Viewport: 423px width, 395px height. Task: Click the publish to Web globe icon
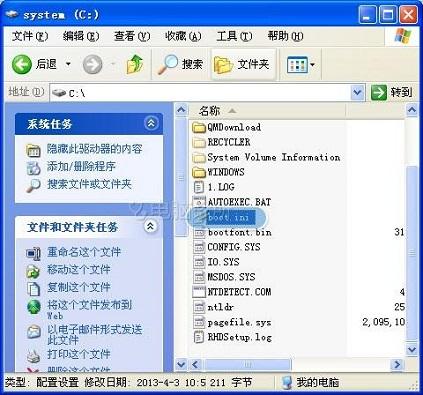[x=34, y=307]
